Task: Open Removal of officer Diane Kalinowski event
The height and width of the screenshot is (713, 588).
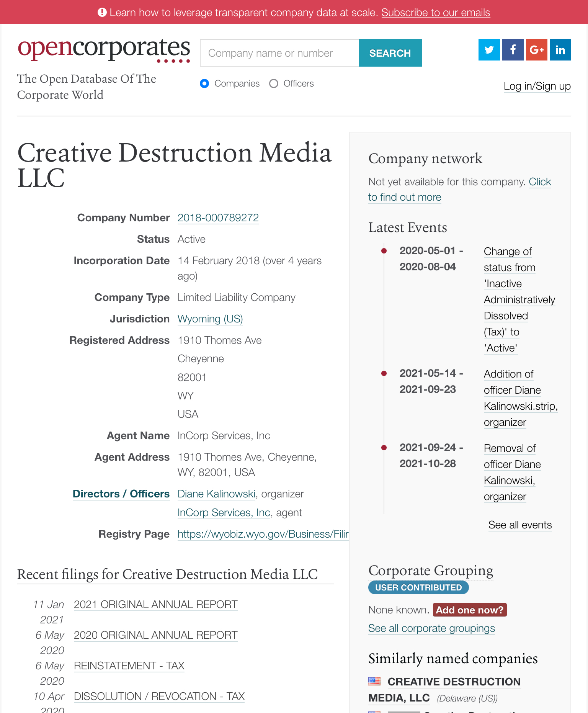Action: pos(512,472)
